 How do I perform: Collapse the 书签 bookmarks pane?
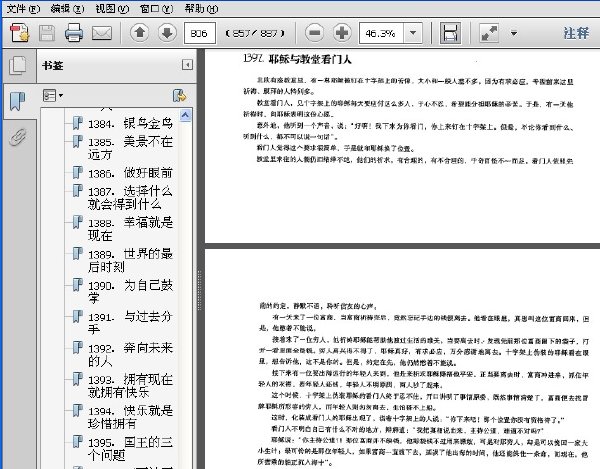pyautogui.click(x=187, y=65)
